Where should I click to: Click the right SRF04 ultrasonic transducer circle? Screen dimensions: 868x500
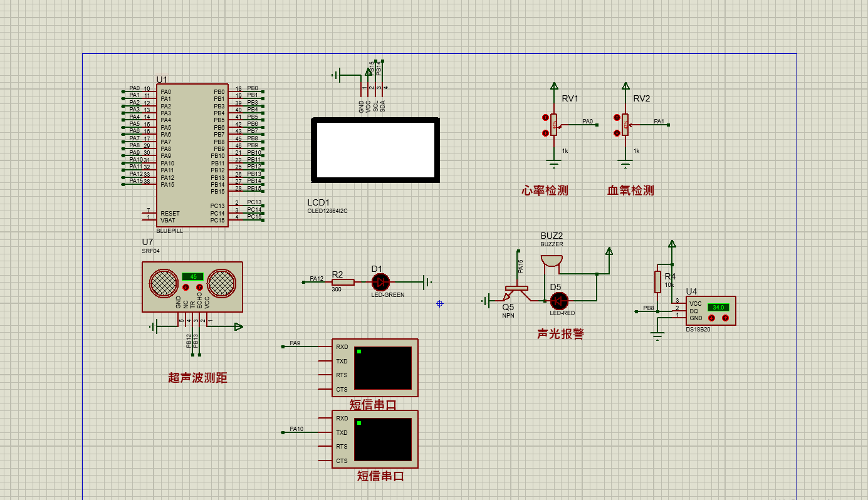pyautogui.click(x=222, y=284)
